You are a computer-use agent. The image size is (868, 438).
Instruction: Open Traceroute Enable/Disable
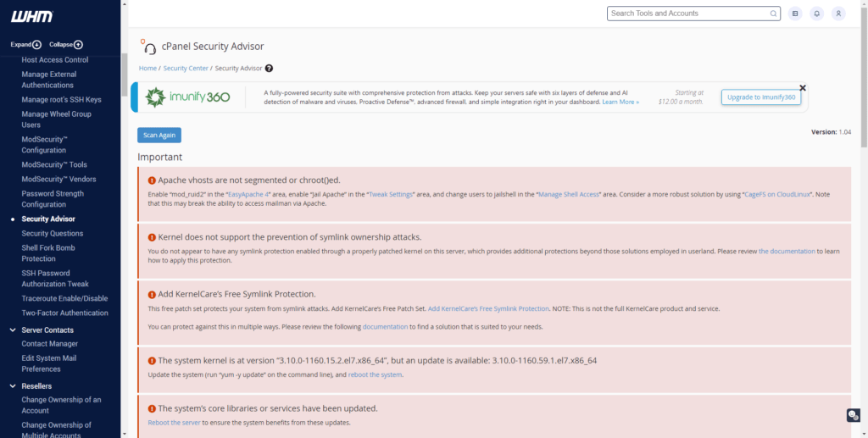[x=64, y=298]
